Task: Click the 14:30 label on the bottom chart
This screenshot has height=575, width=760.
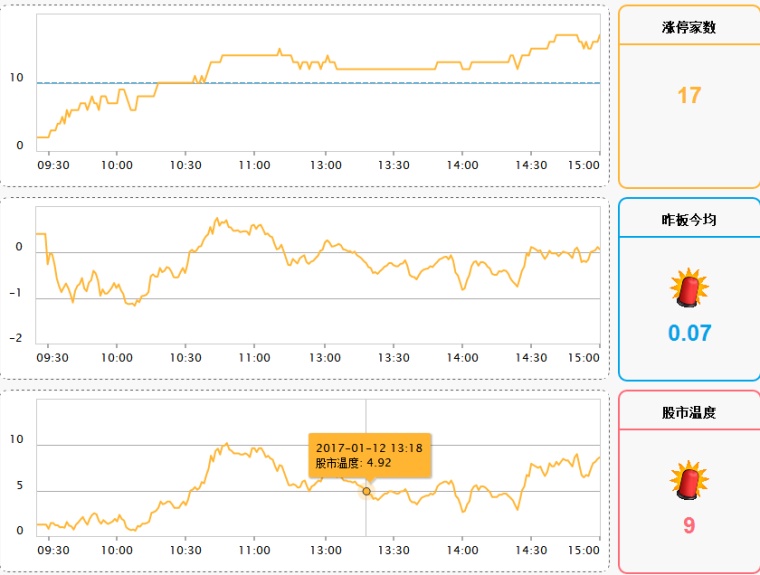Action: click(x=531, y=550)
